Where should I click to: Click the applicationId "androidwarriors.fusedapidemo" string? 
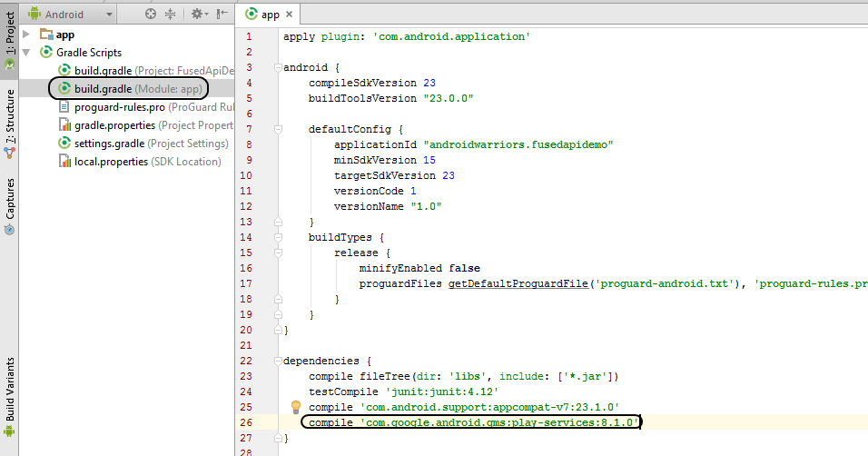coord(518,144)
